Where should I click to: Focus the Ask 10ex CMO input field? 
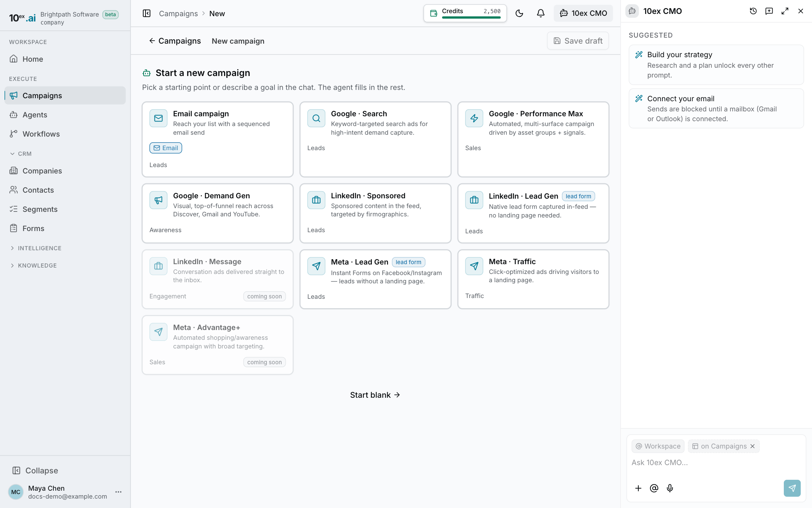pyautogui.click(x=716, y=463)
